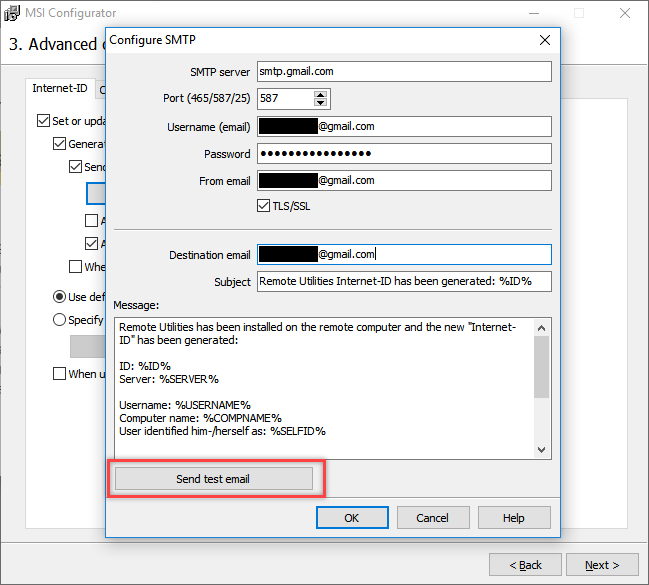This screenshot has height=585, width=649.
Task: Close the MSI Configurator window
Action: (625, 13)
